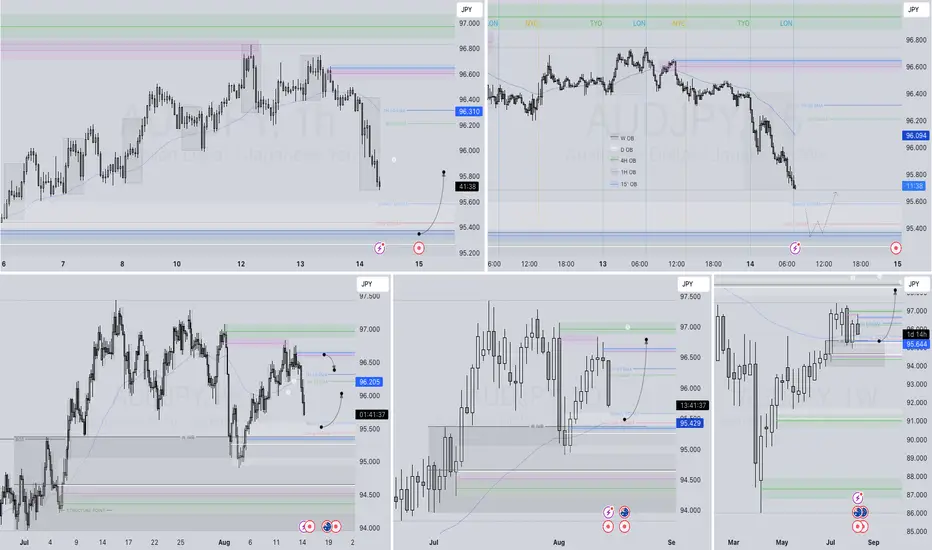This screenshot has width=932, height=550.
Task: Click Australia flag event icon on the 13:41:37 daily chart
Action: coord(625,512)
